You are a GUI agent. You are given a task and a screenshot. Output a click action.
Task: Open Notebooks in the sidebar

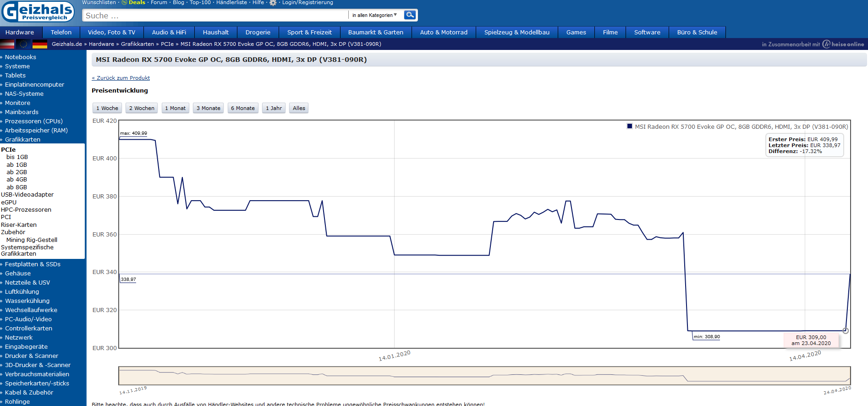[21, 57]
